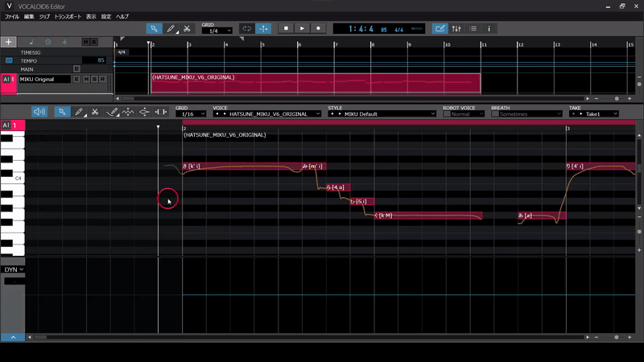
Task: Open the VOICE HATSUNE_MIKU_V6_ORIGINAL dropdown
Action: [x=271, y=114]
